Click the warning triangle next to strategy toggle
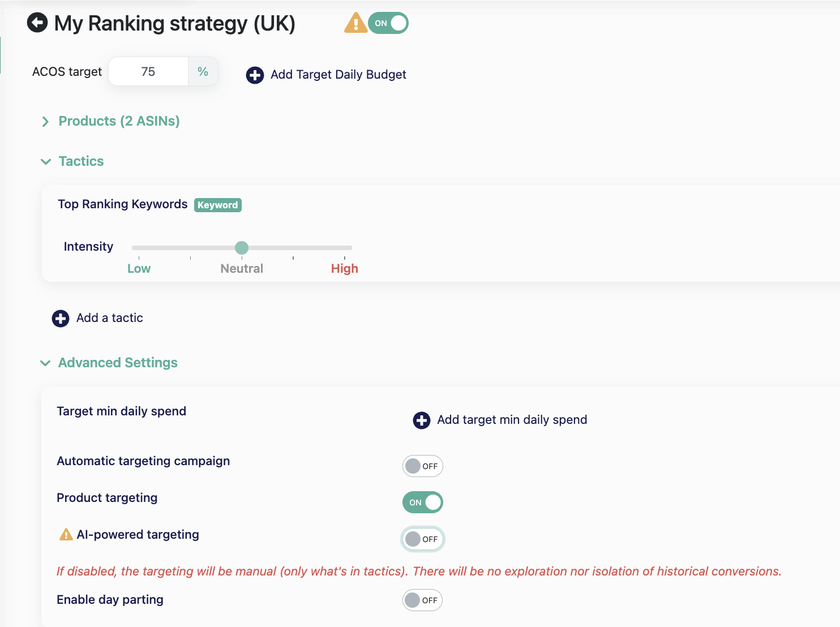Screen dimensions: 840x627 (355, 23)
